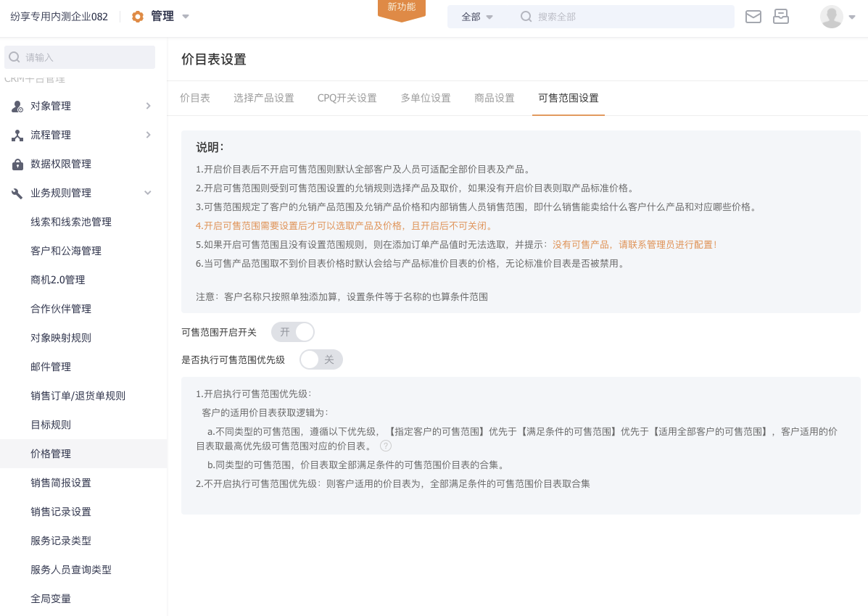Switch to the CPQ开关设置 tab
This screenshot has height=616, width=868.
(x=347, y=98)
